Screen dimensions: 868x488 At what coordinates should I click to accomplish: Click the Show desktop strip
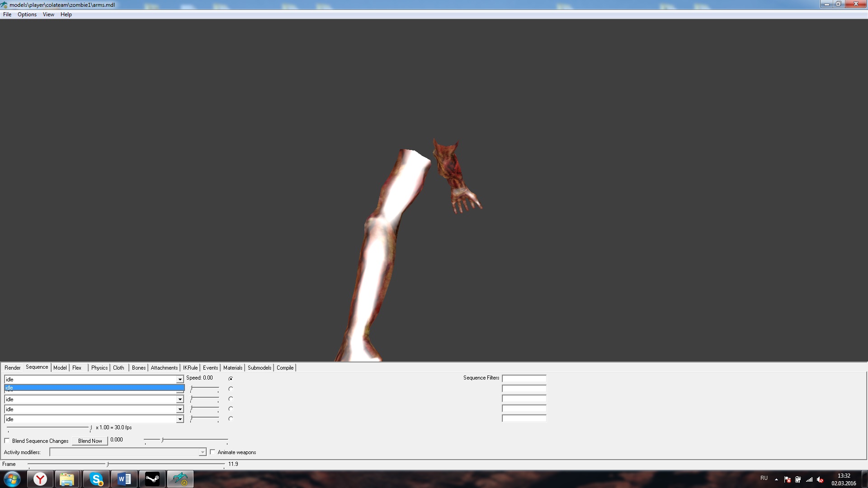click(x=864, y=479)
